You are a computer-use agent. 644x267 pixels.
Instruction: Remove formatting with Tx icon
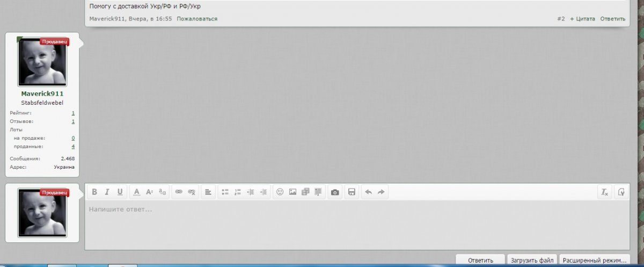(x=605, y=192)
